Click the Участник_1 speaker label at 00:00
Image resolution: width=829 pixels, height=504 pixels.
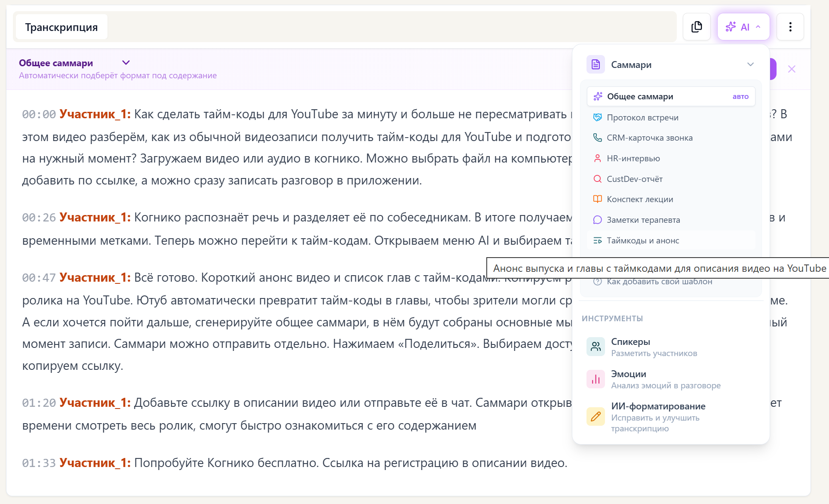pos(95,114)
